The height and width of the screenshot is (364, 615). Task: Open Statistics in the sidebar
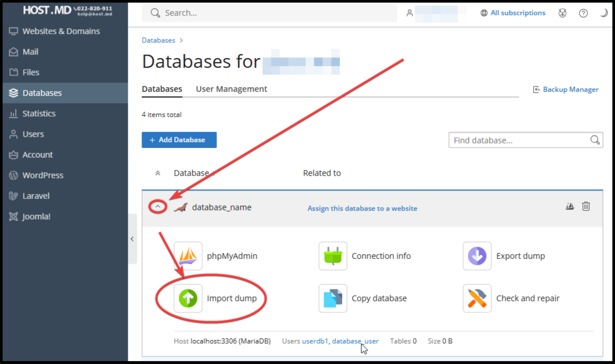(x=65, y=113)
